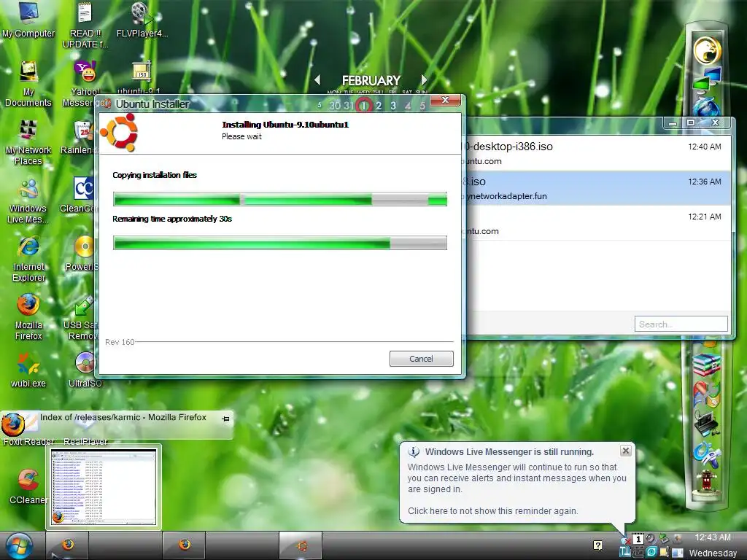747x560 pixels.
Task: Launch FLVPlayer4 desktop shortcut
Action: click(x=142, y=19)
